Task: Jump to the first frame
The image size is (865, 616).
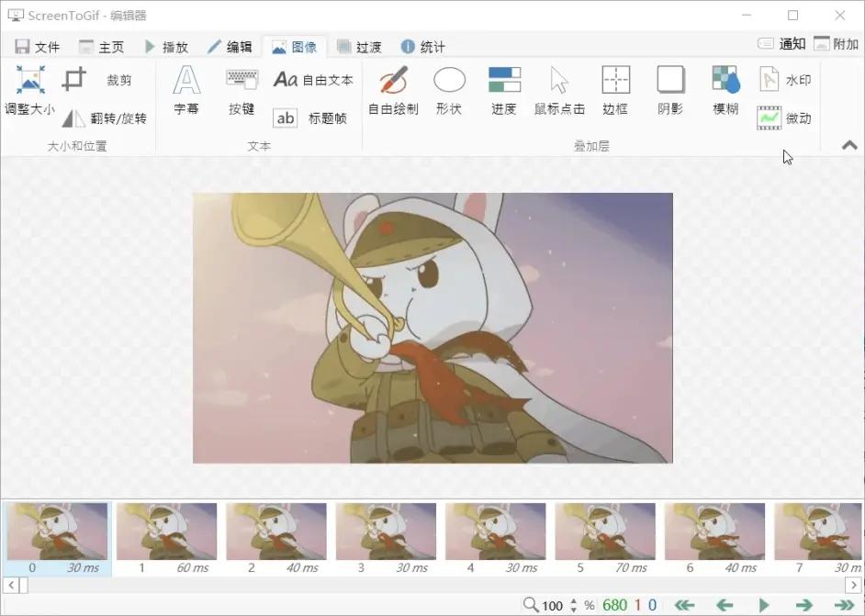Action: (x=684, y=605)
